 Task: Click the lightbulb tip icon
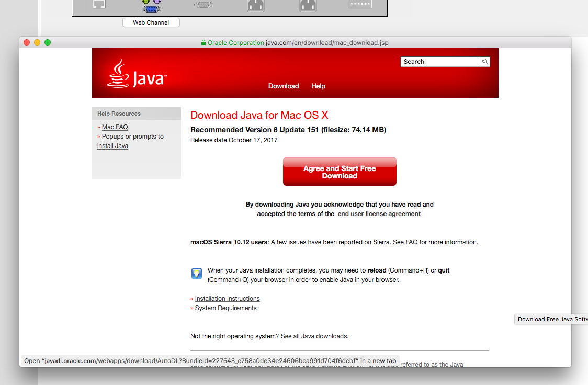(197, 273)
